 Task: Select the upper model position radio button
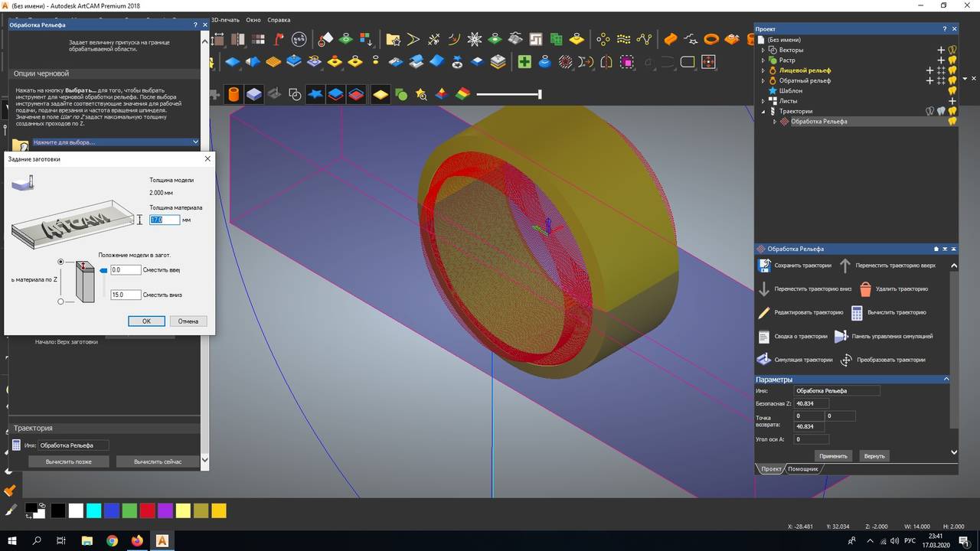[x=61, y=262]
